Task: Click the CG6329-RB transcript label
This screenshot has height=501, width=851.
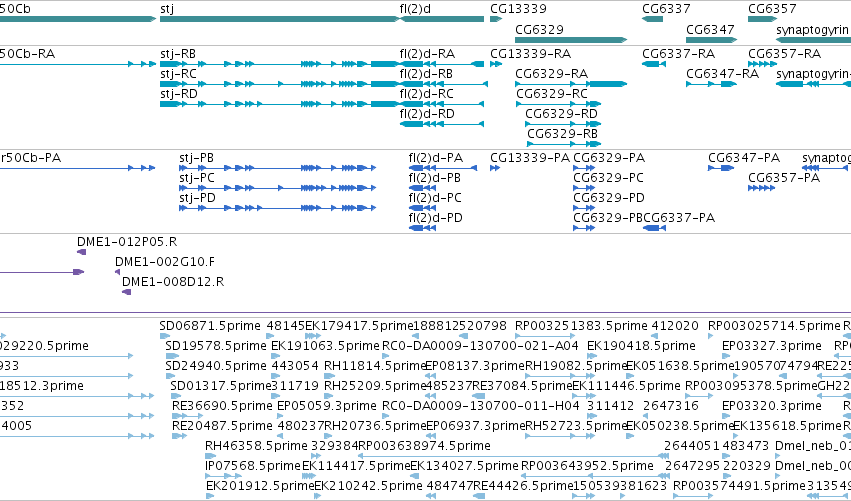Action: [562, 134]
